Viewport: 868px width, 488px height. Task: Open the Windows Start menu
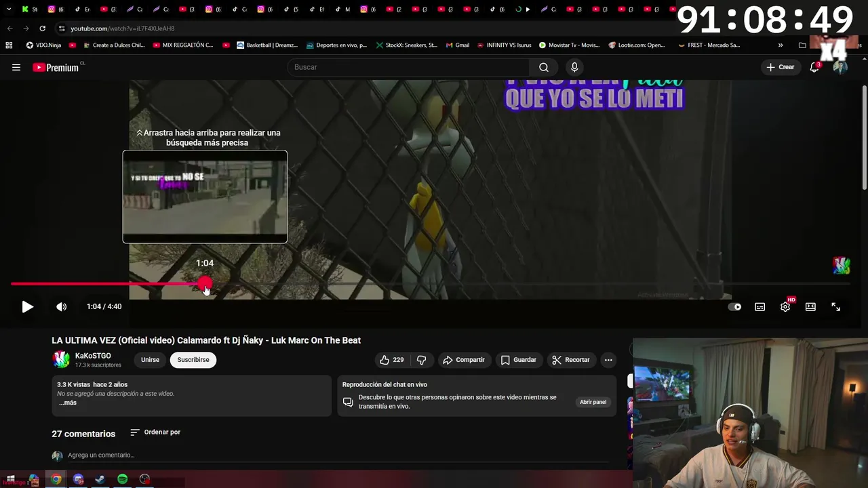(x=11, y=479)
